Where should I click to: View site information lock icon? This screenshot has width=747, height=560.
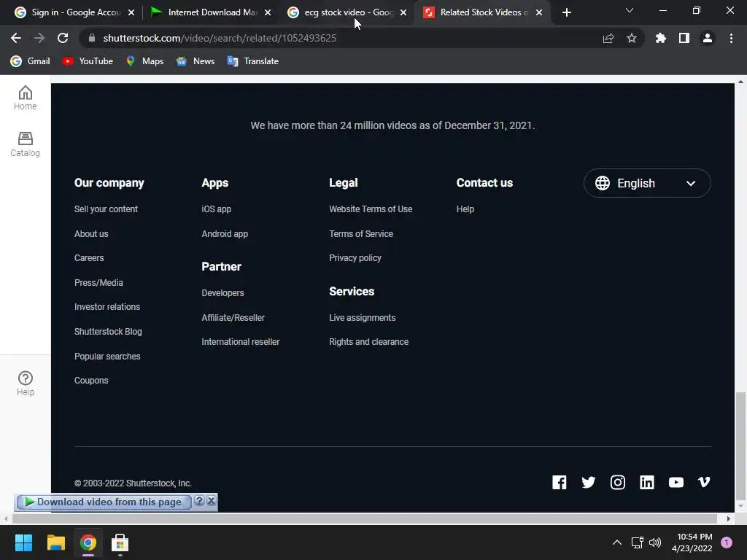tap(92, 38)
